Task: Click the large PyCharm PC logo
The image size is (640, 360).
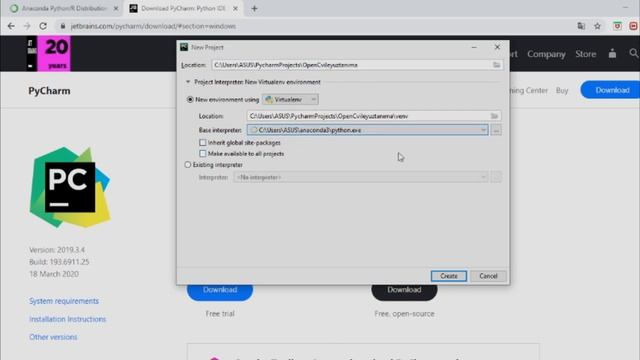Action: point(70,187)
